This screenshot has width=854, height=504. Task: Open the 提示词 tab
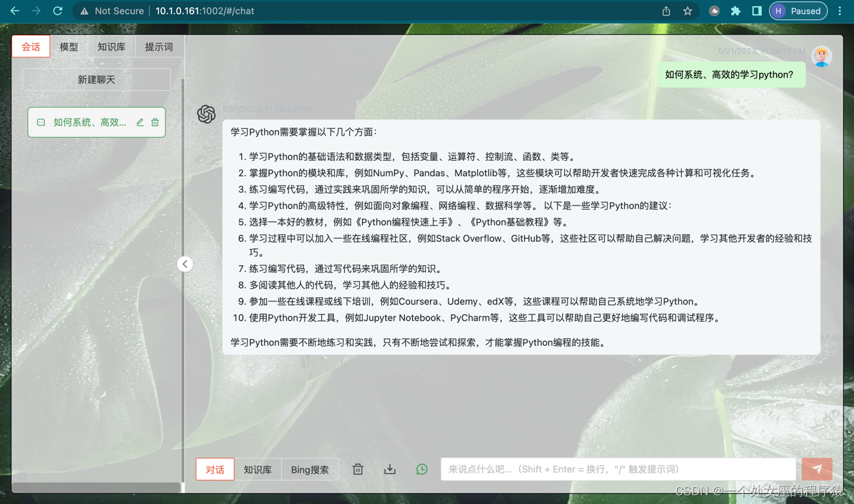click(x=158, y=46)
